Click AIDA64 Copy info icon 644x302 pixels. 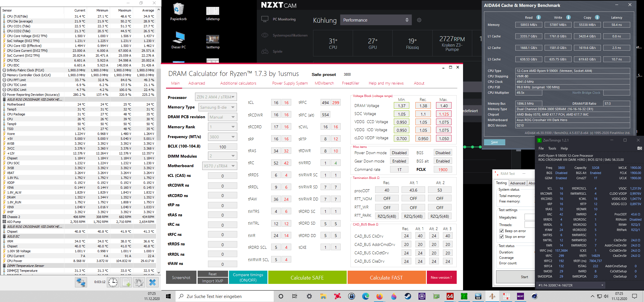(597, 17)
